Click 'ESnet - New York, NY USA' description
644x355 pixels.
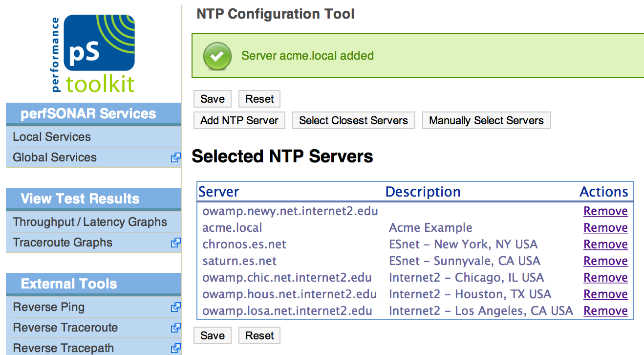tap(463, 244)
